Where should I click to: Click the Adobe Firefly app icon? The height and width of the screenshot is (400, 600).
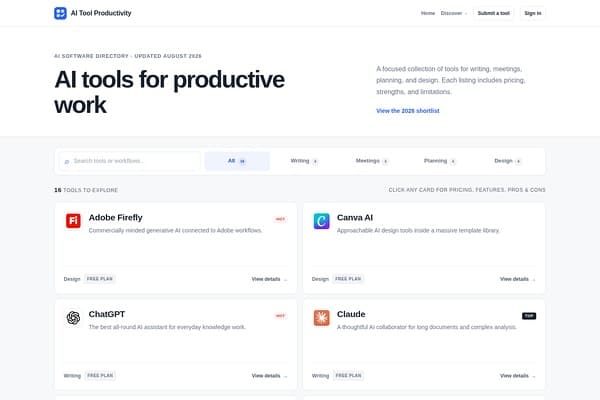coord(73,221)
